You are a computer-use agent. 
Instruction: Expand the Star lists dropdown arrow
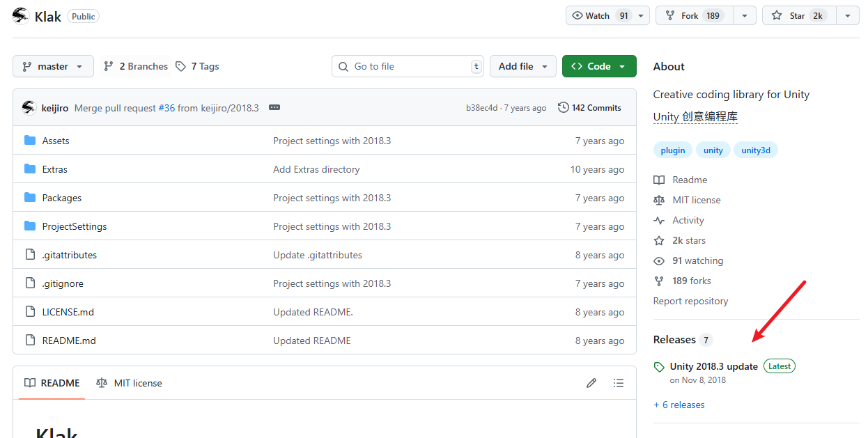pyautogui.click(x=848, y=15)
